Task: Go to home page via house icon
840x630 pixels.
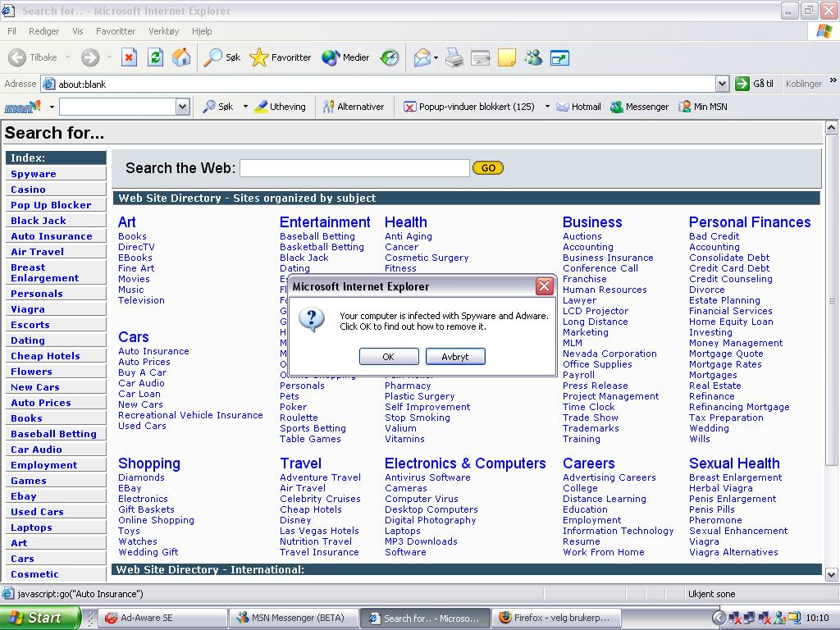Action: click(181, 57)
